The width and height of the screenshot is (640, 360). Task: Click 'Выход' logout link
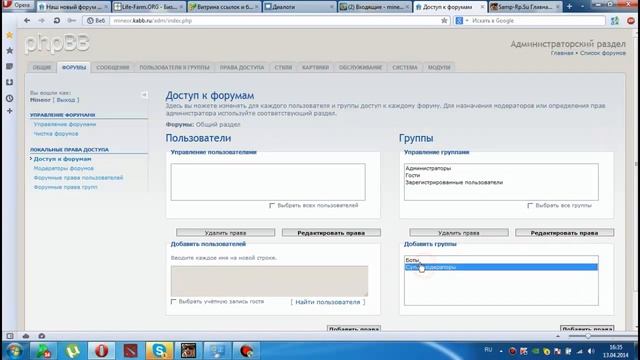66,100
